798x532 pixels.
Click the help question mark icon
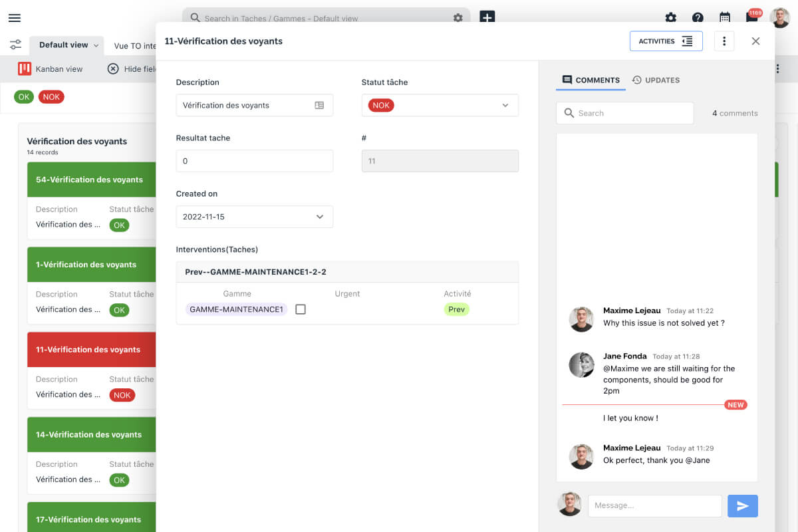[698, 18]
